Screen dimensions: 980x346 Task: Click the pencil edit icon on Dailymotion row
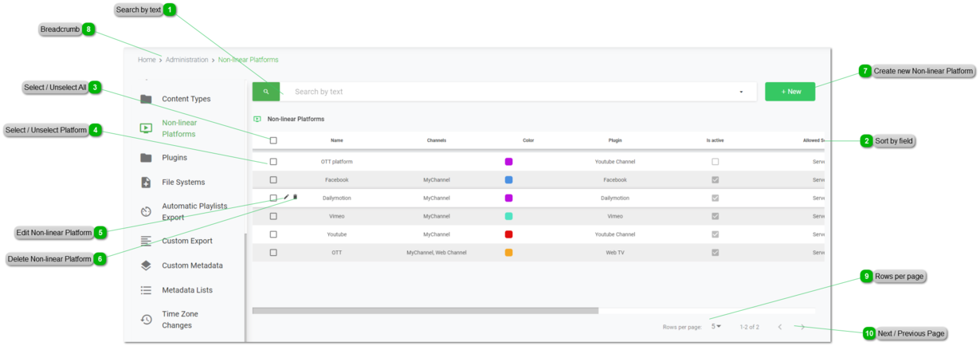[x=287, y=197]
